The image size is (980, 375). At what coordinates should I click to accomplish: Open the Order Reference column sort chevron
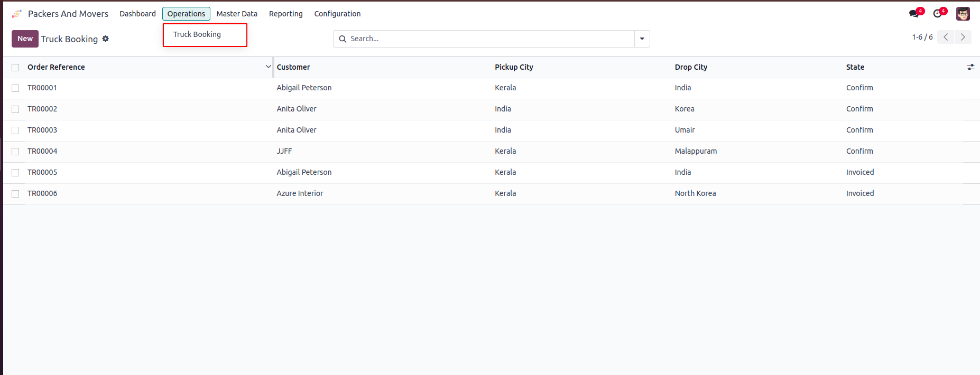(x=268, y=67)
